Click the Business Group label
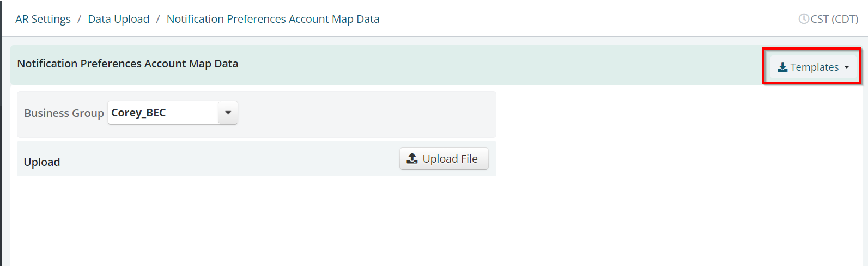The height and width of the screenshot is (266, 868). coord(64,113)
